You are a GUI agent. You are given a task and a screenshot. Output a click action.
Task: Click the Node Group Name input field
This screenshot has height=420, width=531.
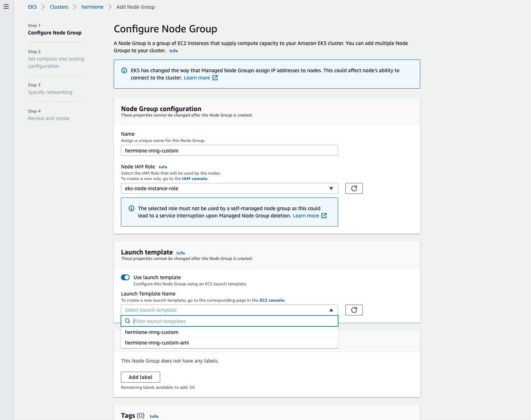click(x=230, y=150)
